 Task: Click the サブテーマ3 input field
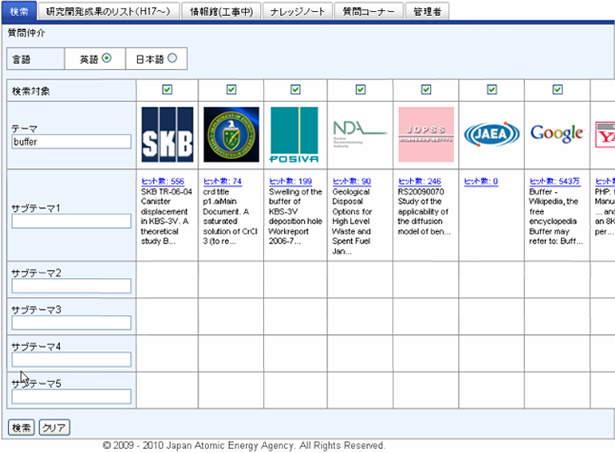(71, 323)
